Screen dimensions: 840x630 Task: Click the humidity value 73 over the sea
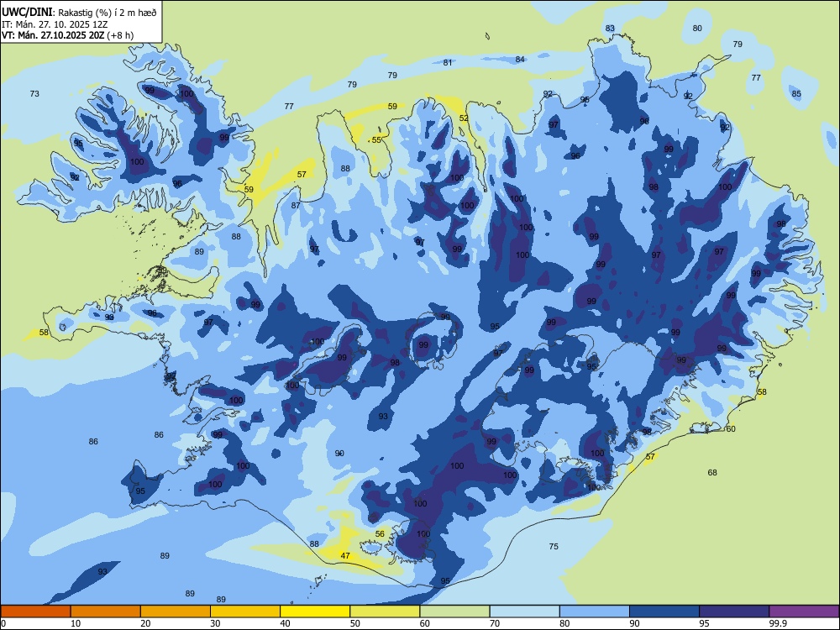pos(34,94)
